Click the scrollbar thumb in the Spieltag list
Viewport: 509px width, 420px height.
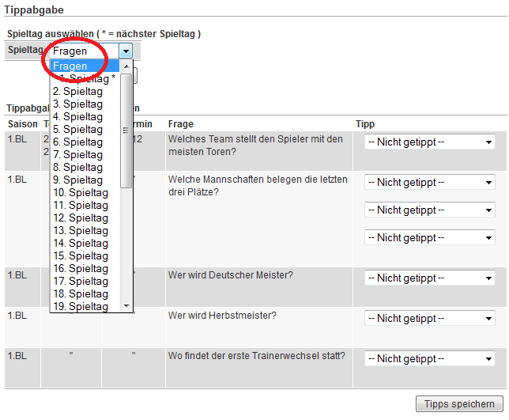point(126,131)
